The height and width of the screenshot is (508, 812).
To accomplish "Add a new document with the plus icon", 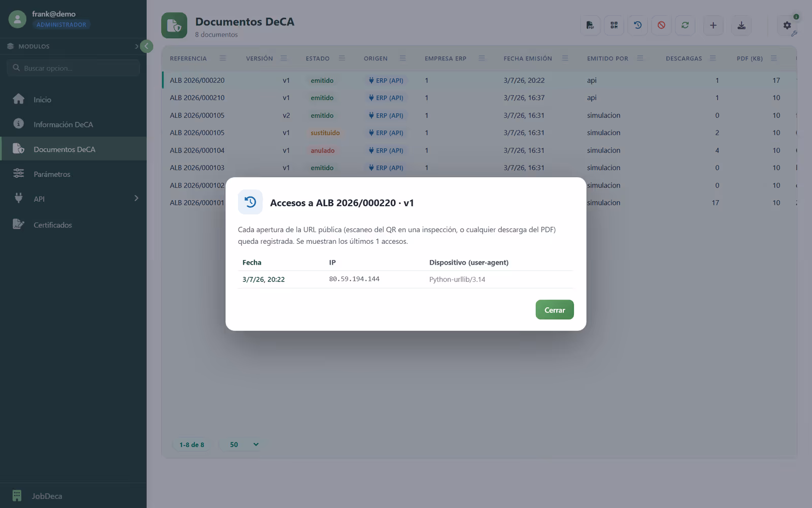I will coord(713,25).
